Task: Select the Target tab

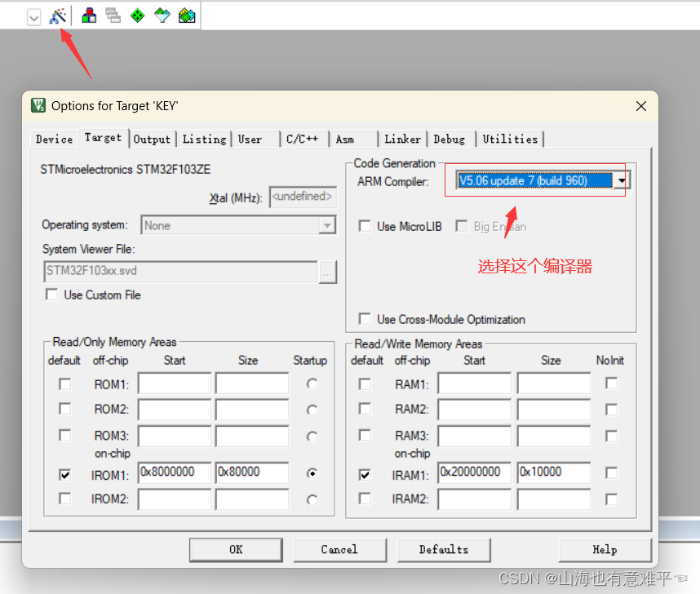Action: click(x=103, y=138)
